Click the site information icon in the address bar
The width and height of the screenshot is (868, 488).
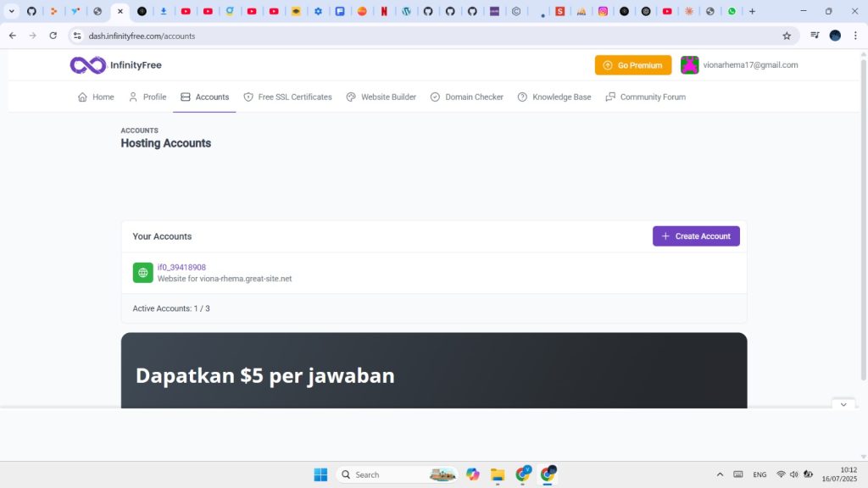click(77, 36)
